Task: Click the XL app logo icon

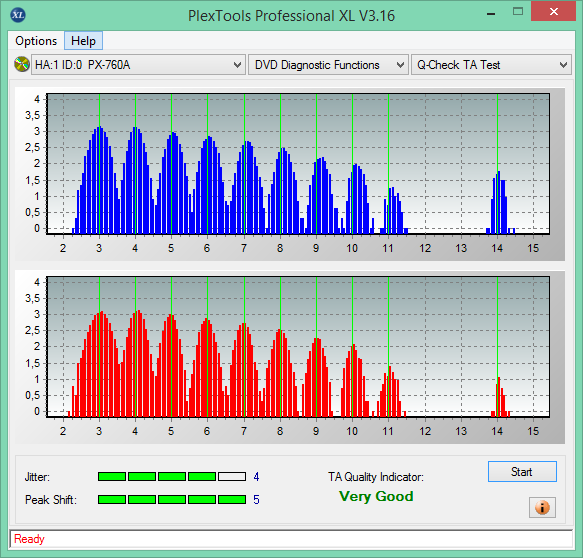Action: 18,15
